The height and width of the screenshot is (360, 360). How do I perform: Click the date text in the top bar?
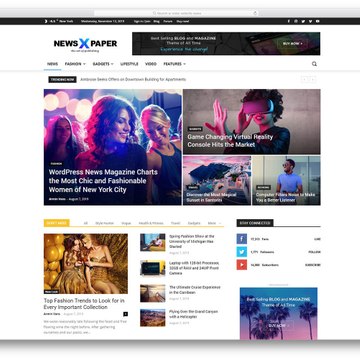102,21
